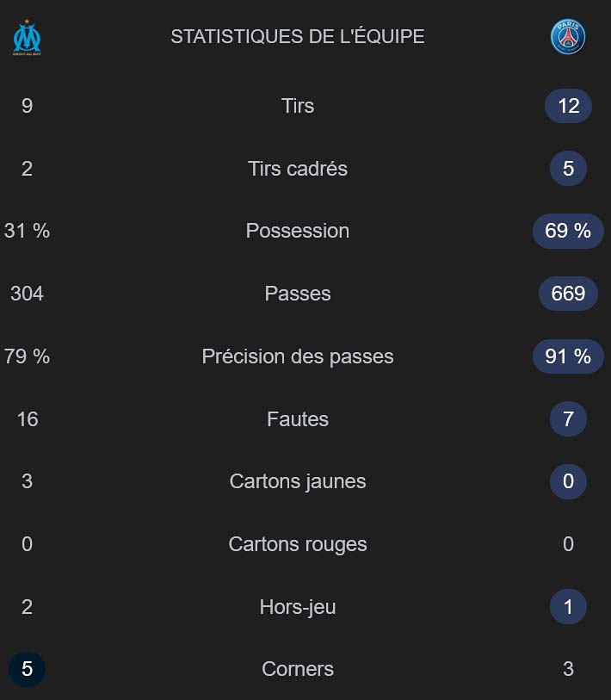Select the 91 % pass accuracy pill

pos(568,356)
